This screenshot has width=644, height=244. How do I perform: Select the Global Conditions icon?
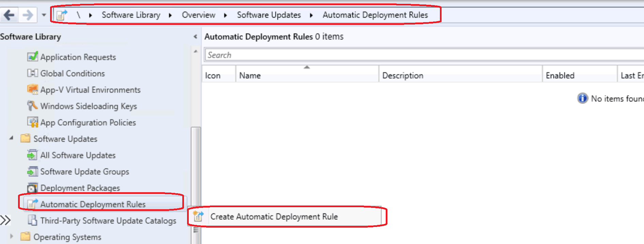32,73
